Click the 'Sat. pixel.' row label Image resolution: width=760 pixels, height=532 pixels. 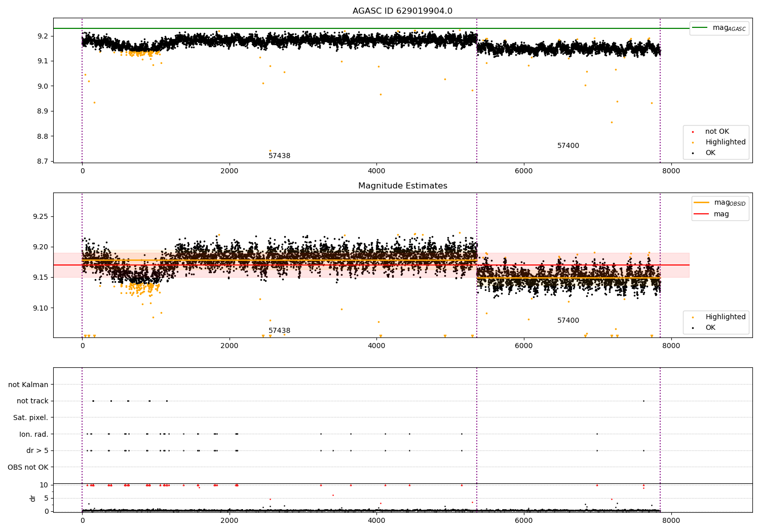31,418
